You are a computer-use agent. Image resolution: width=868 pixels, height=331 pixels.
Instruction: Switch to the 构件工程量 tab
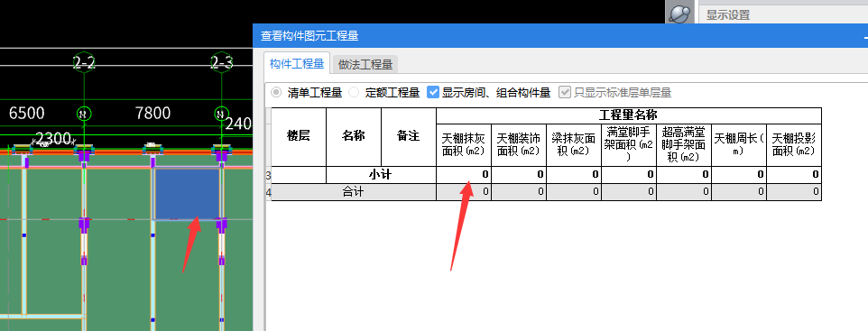297,64
